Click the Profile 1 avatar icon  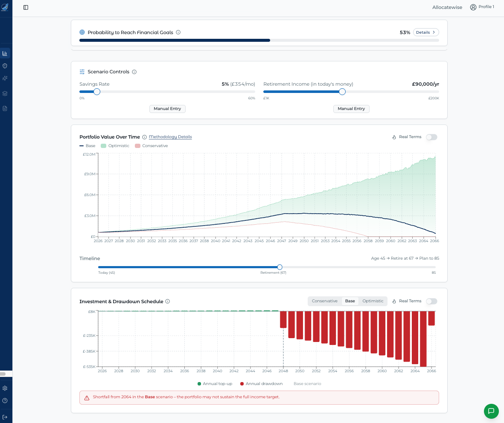point(473,7)
